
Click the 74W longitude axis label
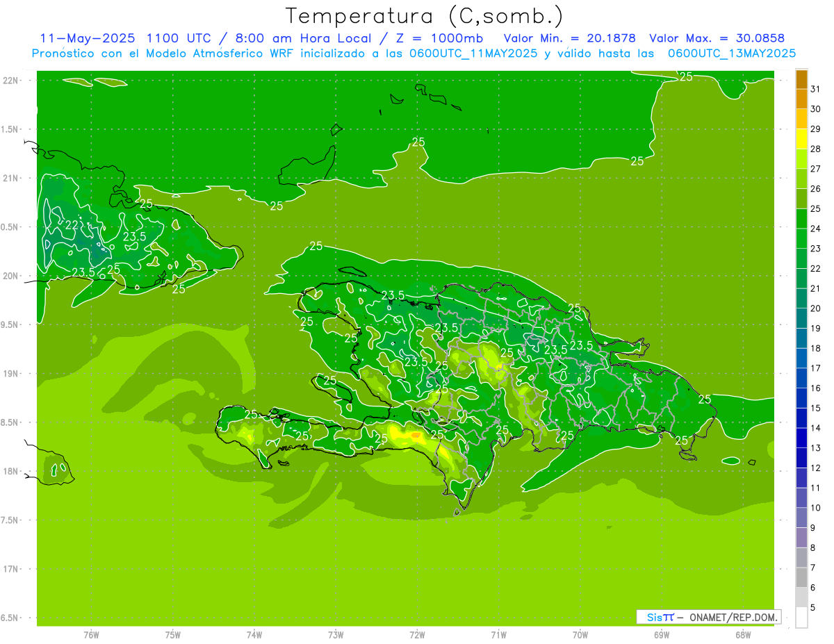point(254,635)
